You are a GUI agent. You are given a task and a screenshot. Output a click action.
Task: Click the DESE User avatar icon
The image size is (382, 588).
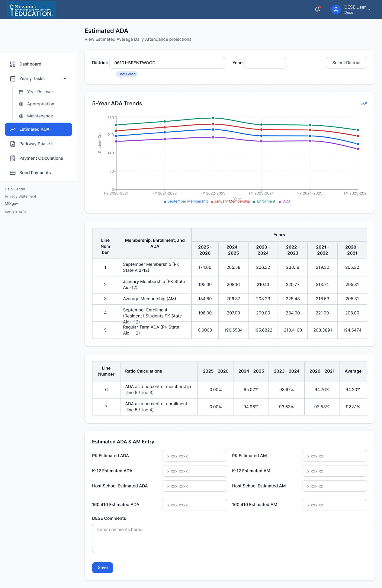pos(336,10)
